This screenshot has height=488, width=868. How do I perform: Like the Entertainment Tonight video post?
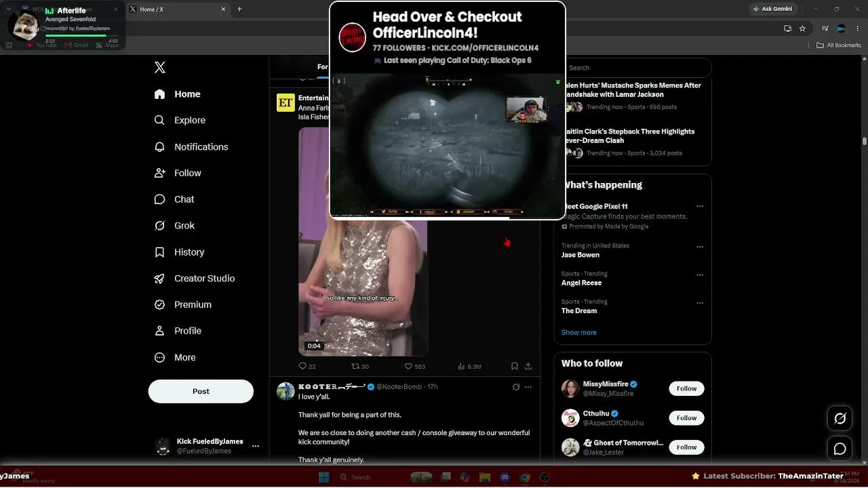point(414,366)
